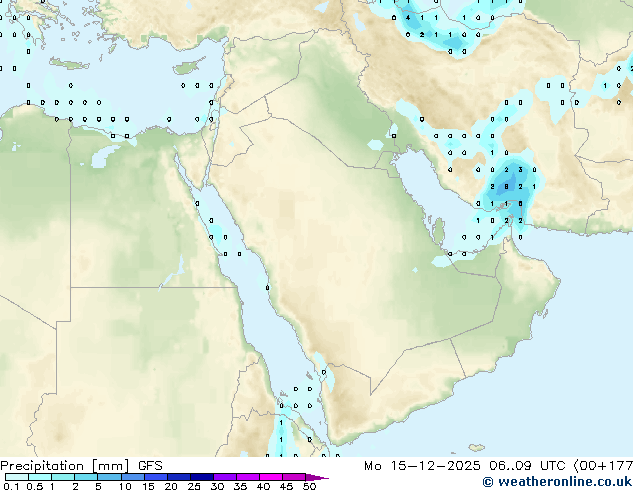The image size is (634, 490).
Task: Click the legend label '0.1'
Action: click(9, 486)
